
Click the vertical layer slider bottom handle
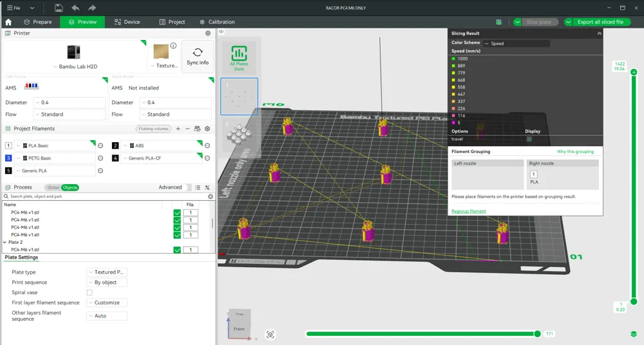pos(634,301)
